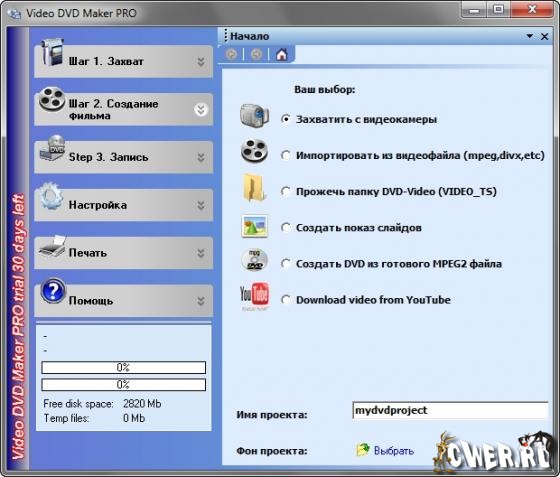Viewport: 560px width, 477px height.
Task: Click the app icon in the title bar
Action: [x=14, y=14]
